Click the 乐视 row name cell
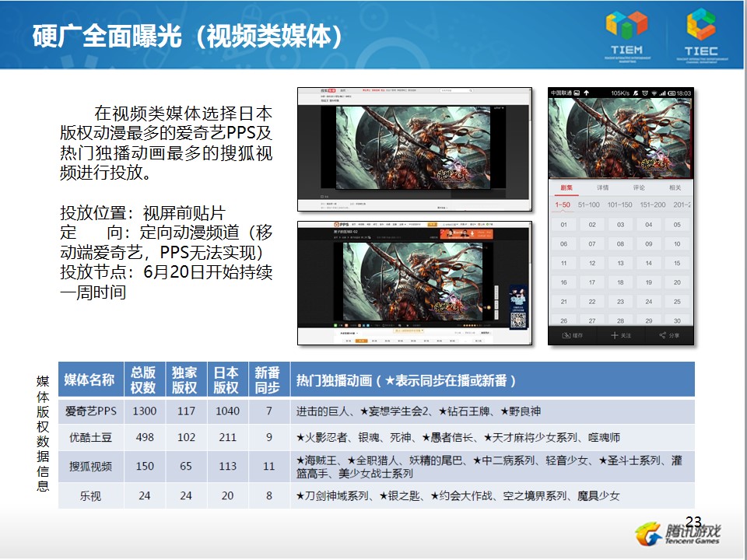 click(90, 495)
